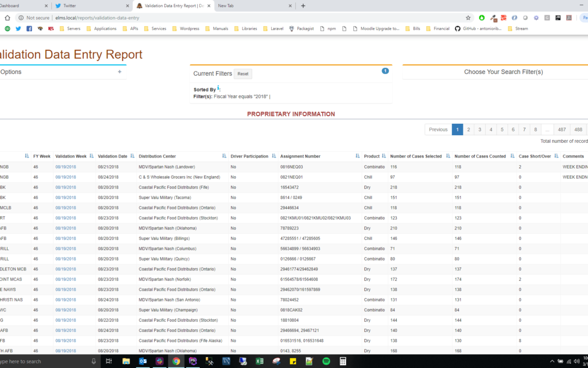
Task: Sort by the Product column icon
Action: 384,156
